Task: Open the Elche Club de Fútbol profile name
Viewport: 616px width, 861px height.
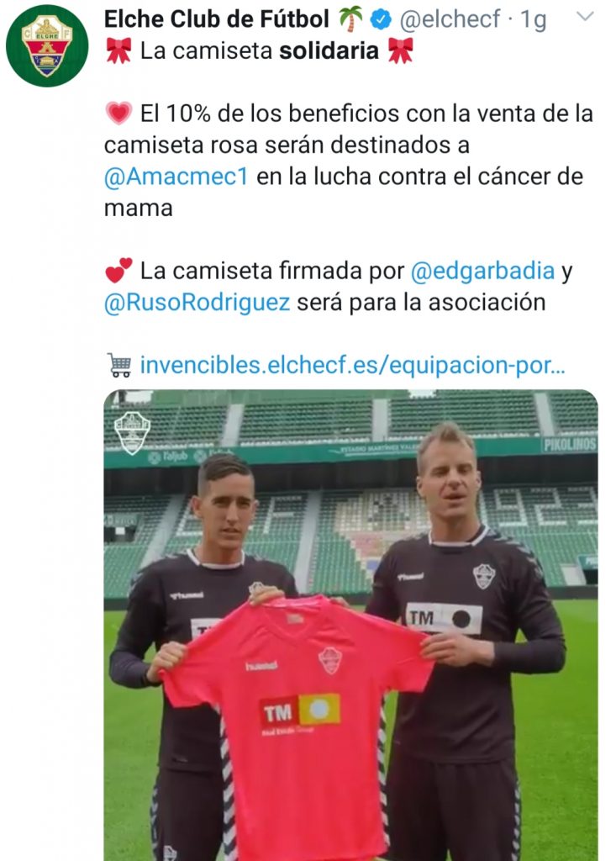Action: coord(216,19)
